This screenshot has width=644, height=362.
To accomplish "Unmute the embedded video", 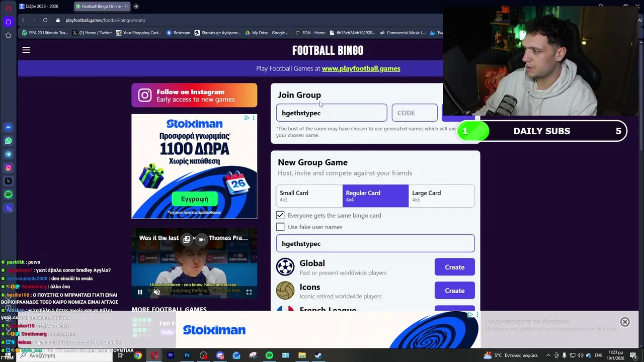I will pyautogui.click(x=156, y=292).
